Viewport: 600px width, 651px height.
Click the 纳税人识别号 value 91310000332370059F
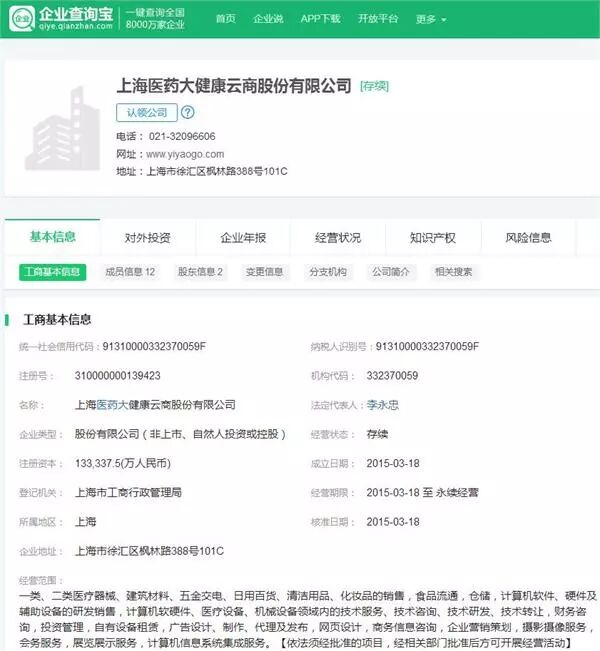(x=427, y=346)
